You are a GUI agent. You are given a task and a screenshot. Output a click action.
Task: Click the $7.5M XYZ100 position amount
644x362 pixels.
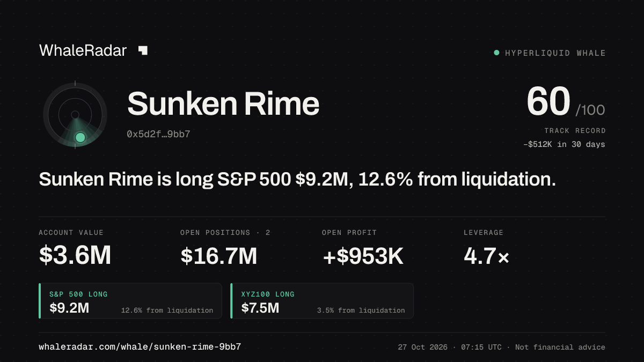(260, 308)
